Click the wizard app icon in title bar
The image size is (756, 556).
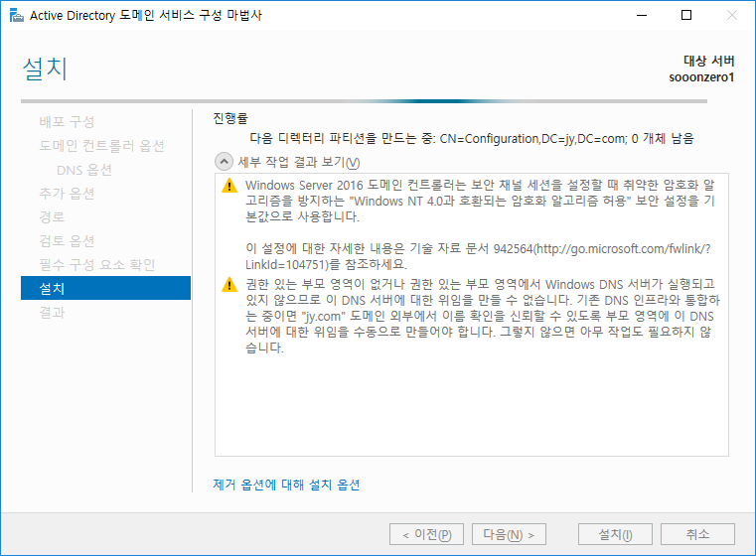click(16, 16)
